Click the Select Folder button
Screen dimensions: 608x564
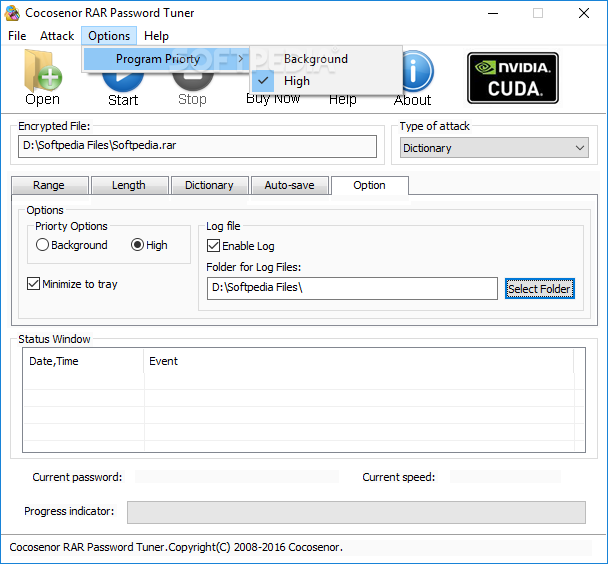[x=539, y=289]
